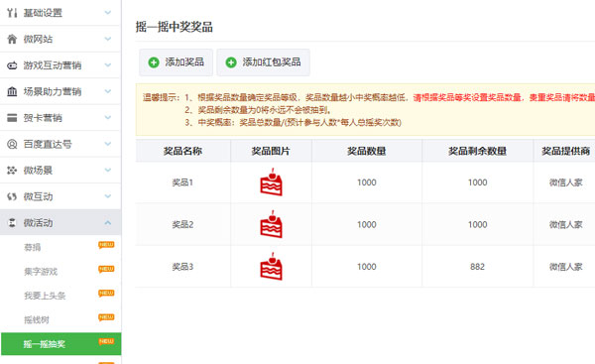Collapse the 微活动 section with its up chevron
595x364 pixels.
[x=108, y=222]
